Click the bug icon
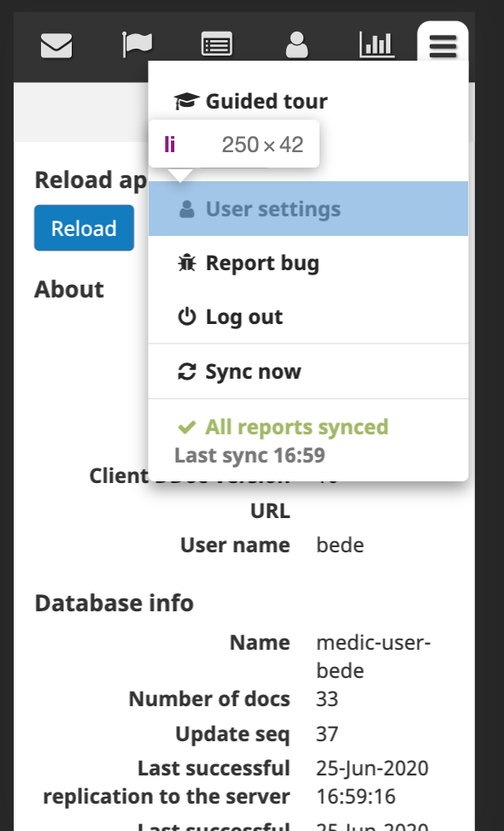 tap(186, 262)
